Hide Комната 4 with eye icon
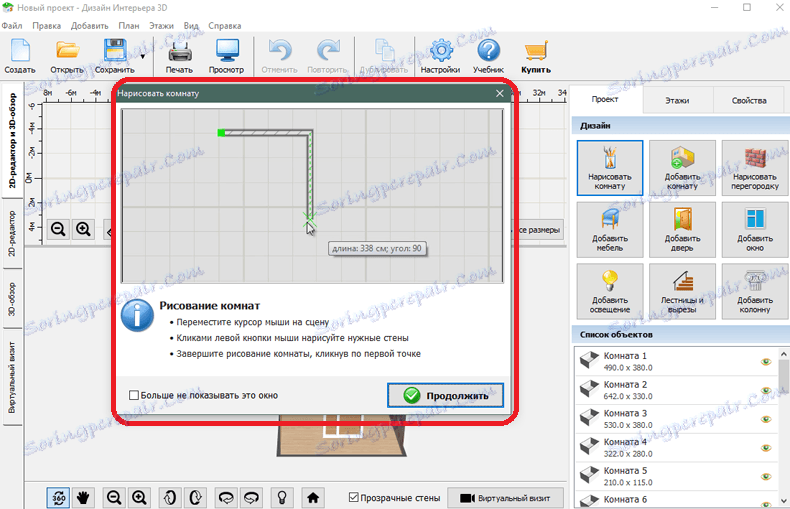 [766, 448]
